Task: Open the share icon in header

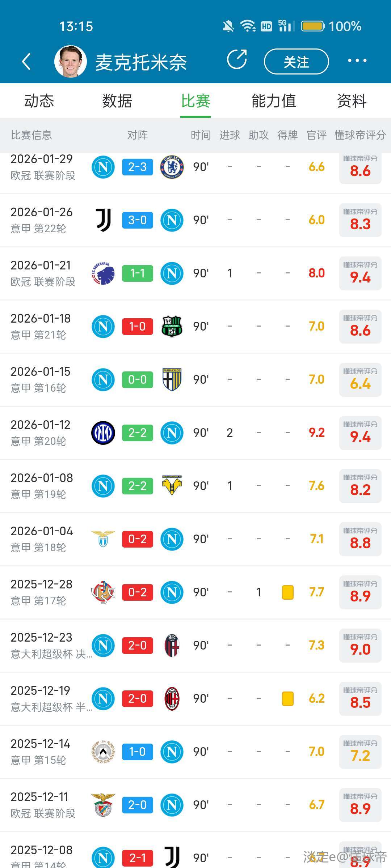Action: pyautogui.click(x=237, y=59)
